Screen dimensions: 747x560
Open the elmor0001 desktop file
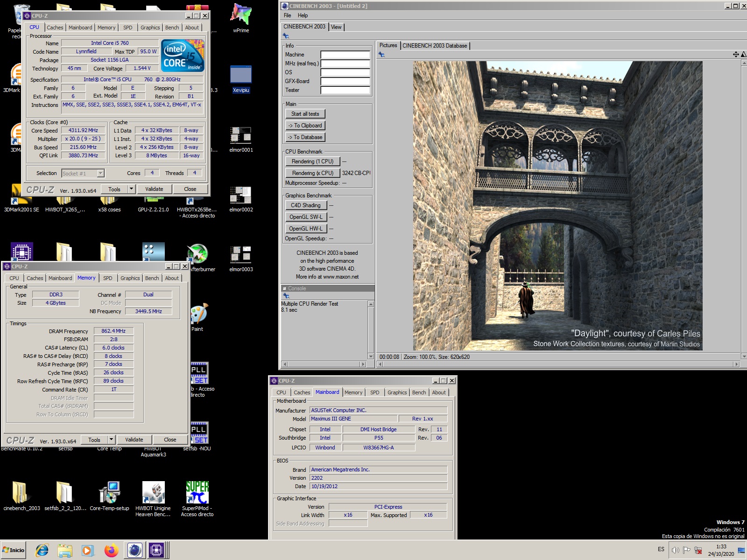point(241,139)
